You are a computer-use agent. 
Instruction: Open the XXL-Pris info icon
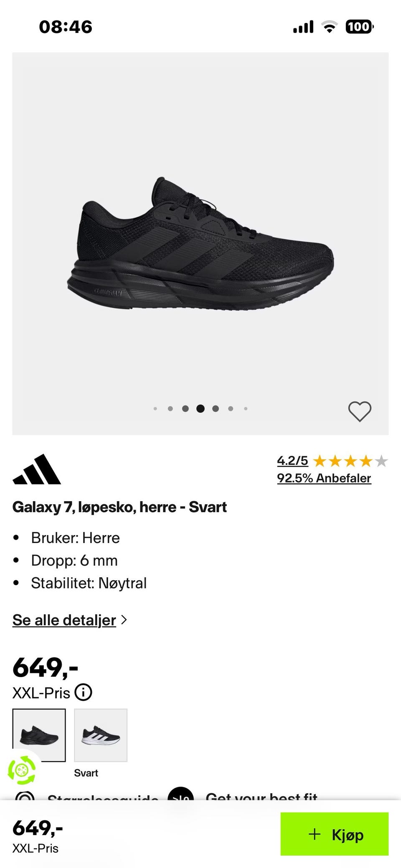coord(83,693)
